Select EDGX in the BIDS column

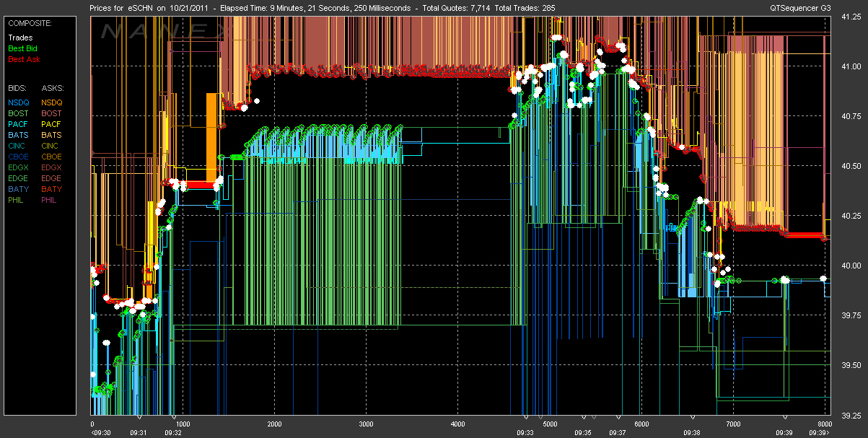click(x=19, y=167)
